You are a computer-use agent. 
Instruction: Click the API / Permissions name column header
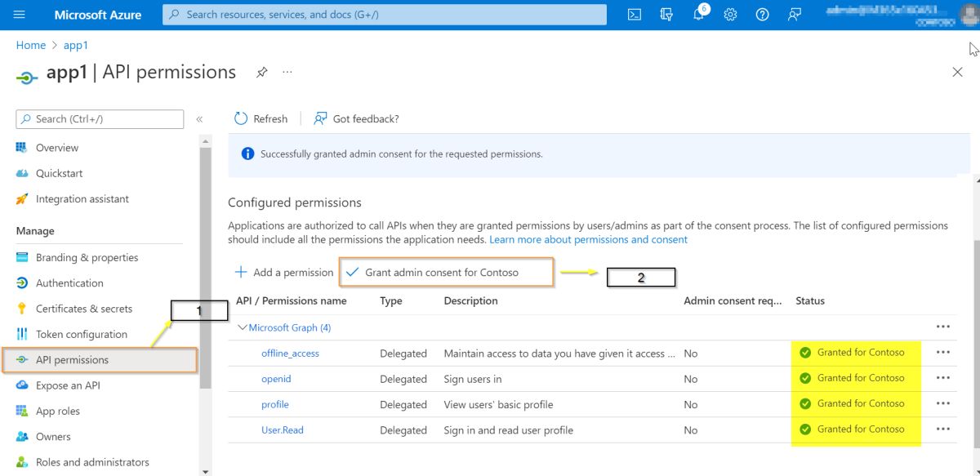[x=292, y=300]
